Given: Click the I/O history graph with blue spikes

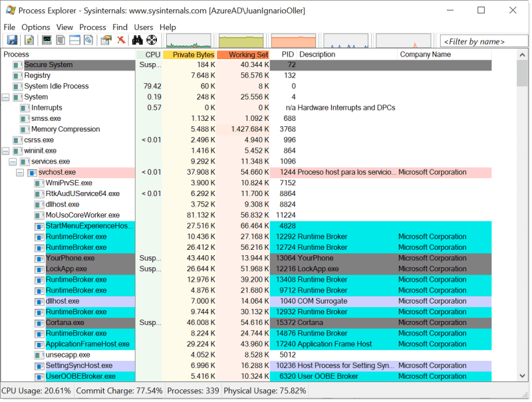Looking at the screenshot, I should pyautogui.click(x=346, y=41).
